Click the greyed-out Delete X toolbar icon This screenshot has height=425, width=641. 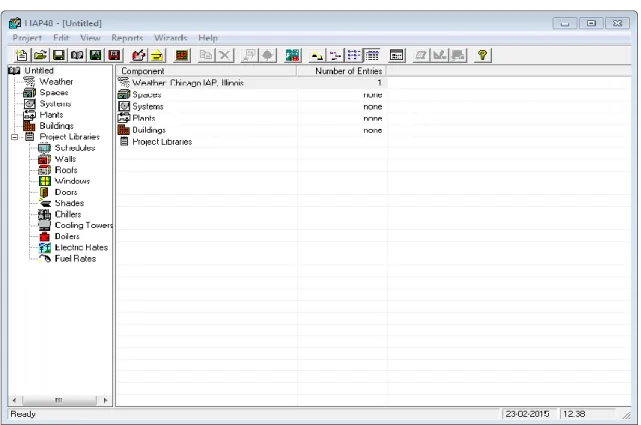click(x=224, y=55)
